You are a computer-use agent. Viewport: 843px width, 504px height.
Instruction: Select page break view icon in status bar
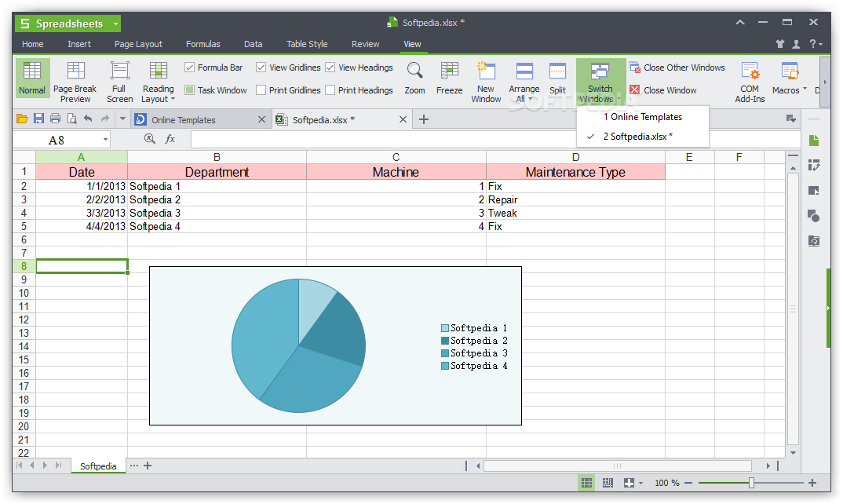(608, 483)
